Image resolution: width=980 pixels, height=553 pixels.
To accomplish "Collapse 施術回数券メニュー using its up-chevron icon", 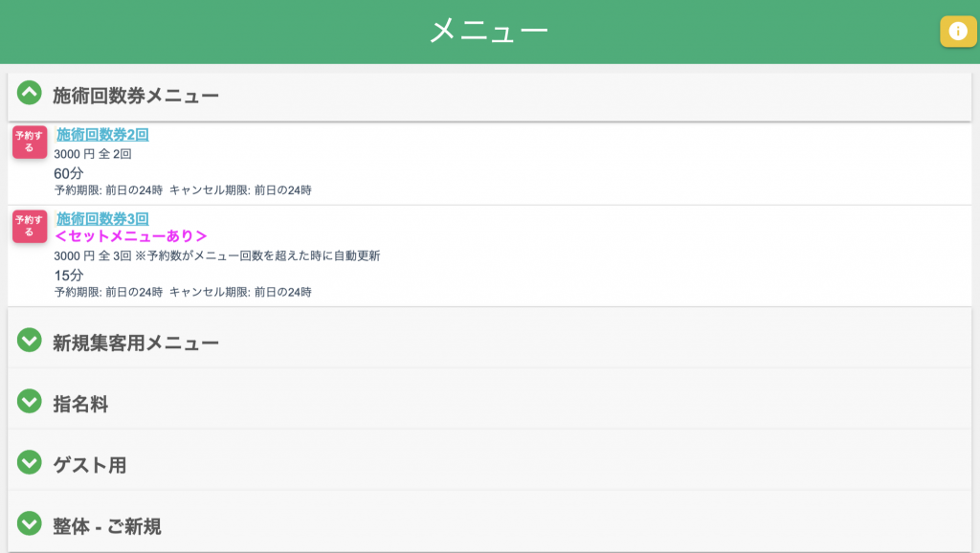I will tap(30, 94).
